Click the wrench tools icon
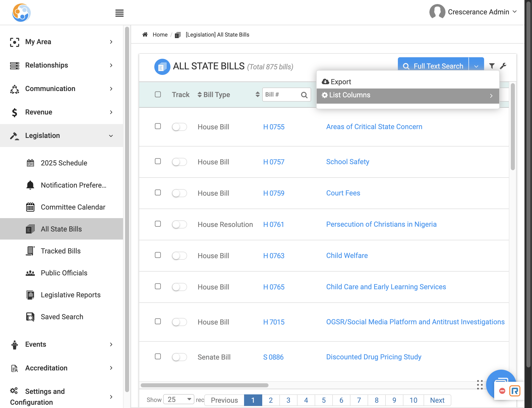The image size is (532, 408). tap(503, 66)
